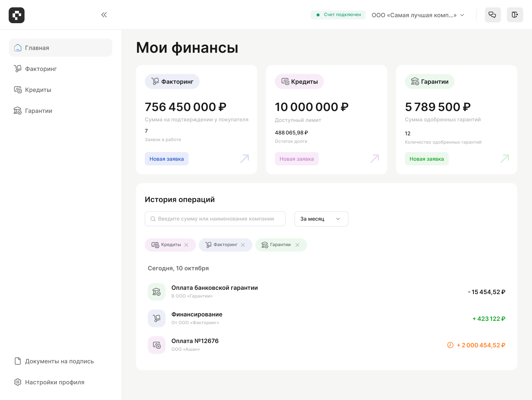The image size is (532, 400).
Task: Open Credits card arrow icon
Action: [374, 159]
